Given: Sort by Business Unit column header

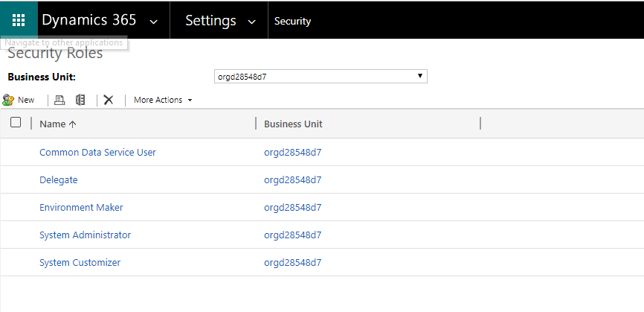Looking at the screenshot, I should click(293, 124).
